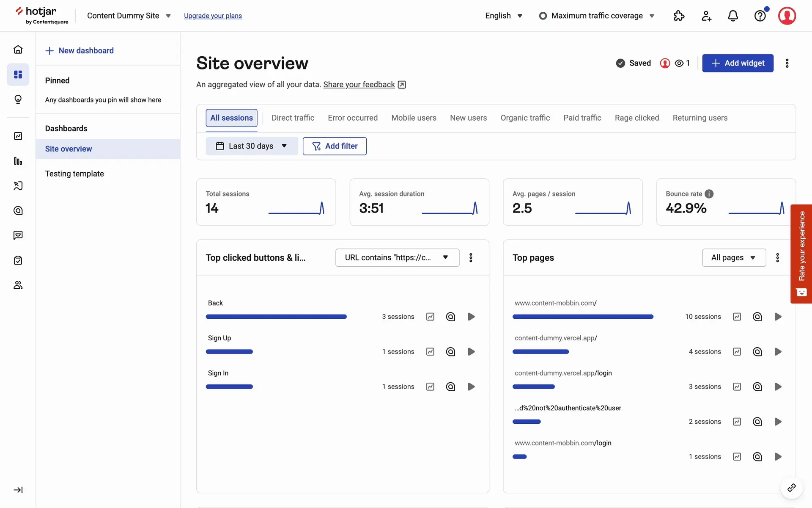Image resolution: width=812 pixels, height=508 pixels.
Task: Select the Mobile users tab
Action: (414, 118)
